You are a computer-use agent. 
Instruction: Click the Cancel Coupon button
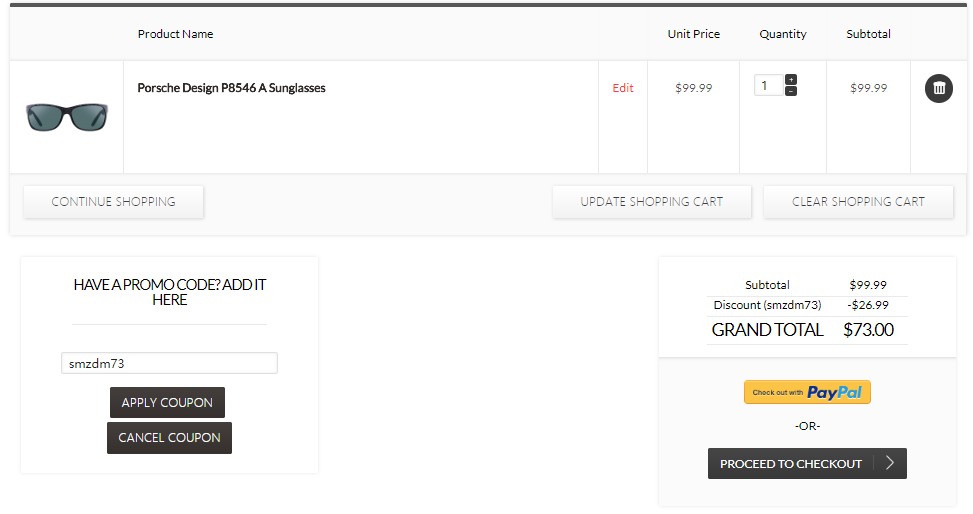(169, 438)
